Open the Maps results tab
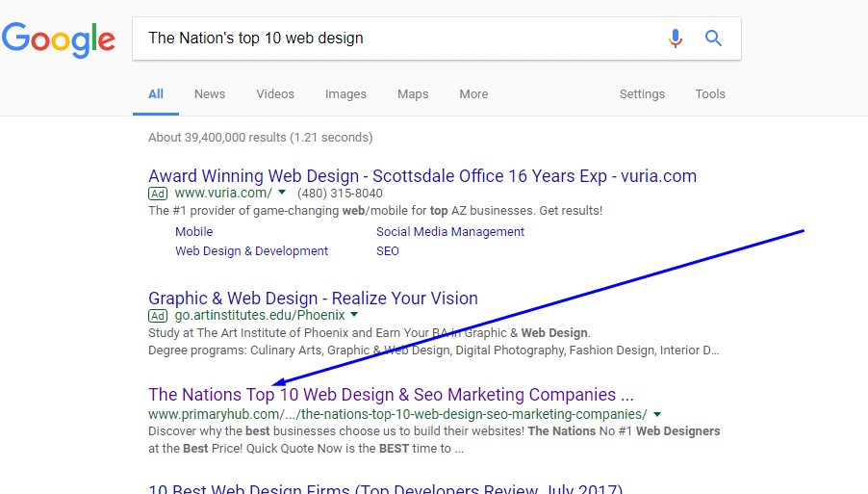Viewport: 868px width, 494px height. tap(413, 94)
